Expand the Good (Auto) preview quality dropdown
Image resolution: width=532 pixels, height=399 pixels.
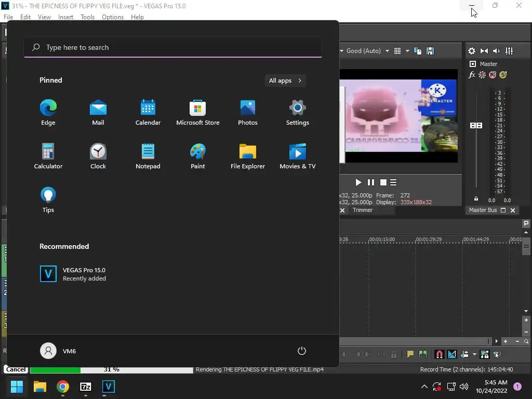coord(387,51)
